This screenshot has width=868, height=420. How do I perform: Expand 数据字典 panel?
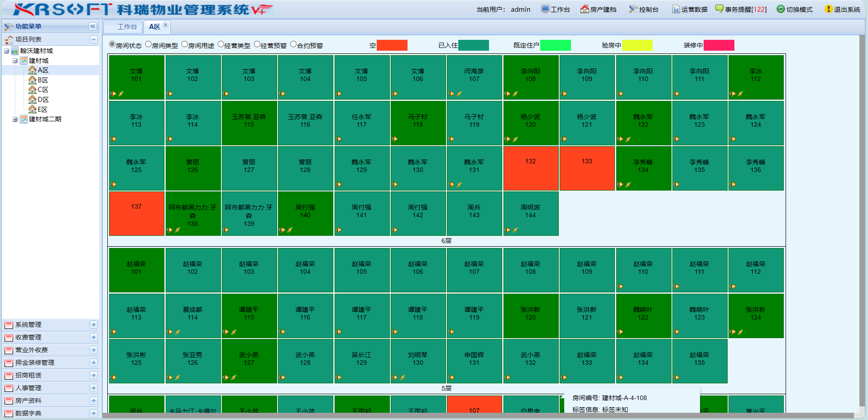coord(93,413)
